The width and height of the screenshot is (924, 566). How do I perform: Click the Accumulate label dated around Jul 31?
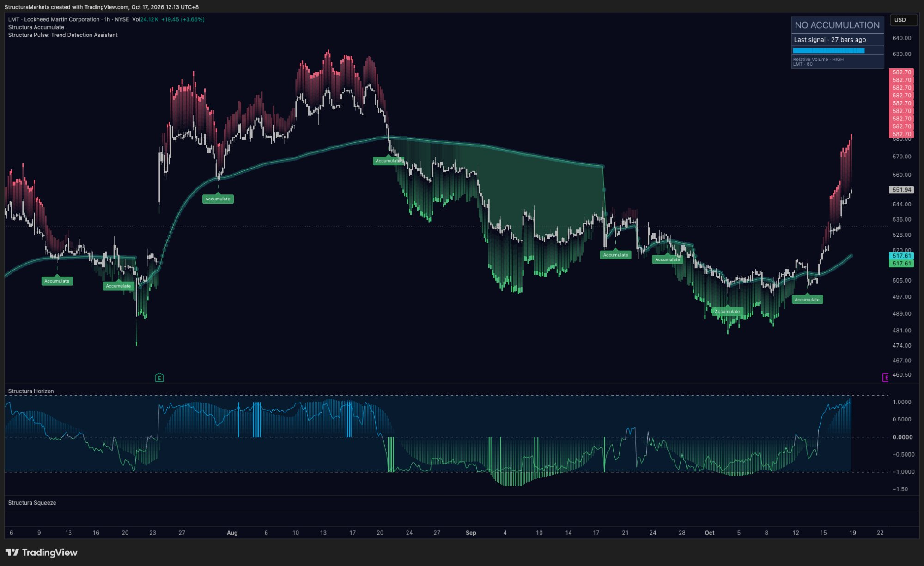coord(218,199)
